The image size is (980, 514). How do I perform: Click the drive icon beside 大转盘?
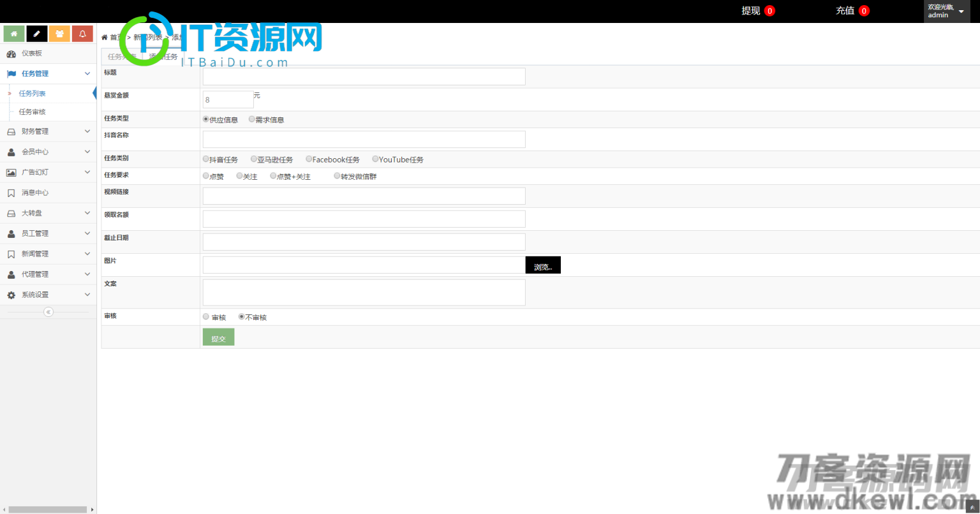(11, 214)
